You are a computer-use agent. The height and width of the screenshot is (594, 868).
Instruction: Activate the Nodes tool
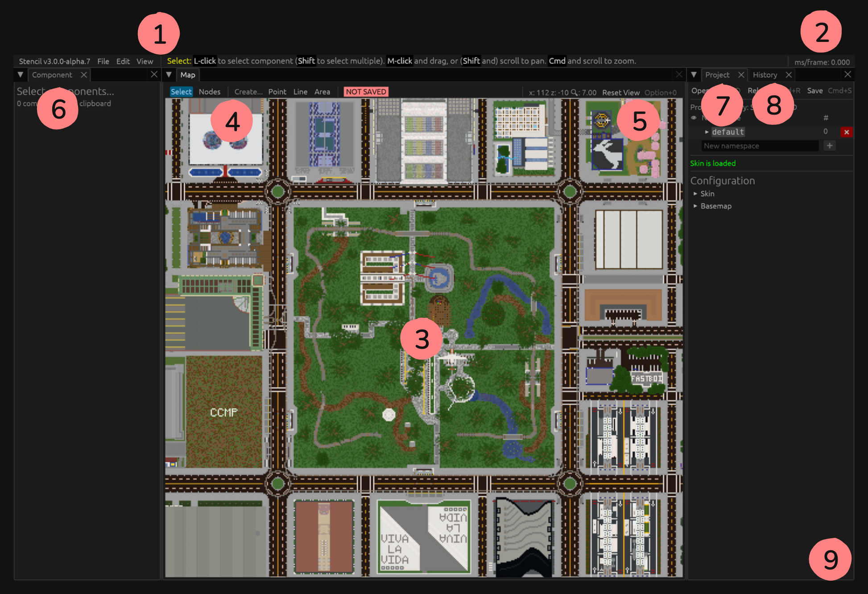(210, 92)
